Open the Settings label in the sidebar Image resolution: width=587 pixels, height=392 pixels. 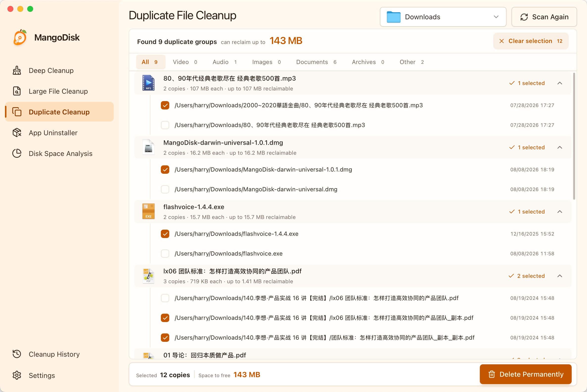pyautogui.click(x=42, y=375)
